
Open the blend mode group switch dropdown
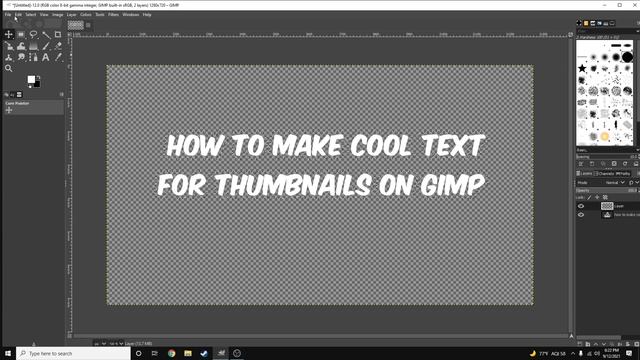(x=634, y=183)
